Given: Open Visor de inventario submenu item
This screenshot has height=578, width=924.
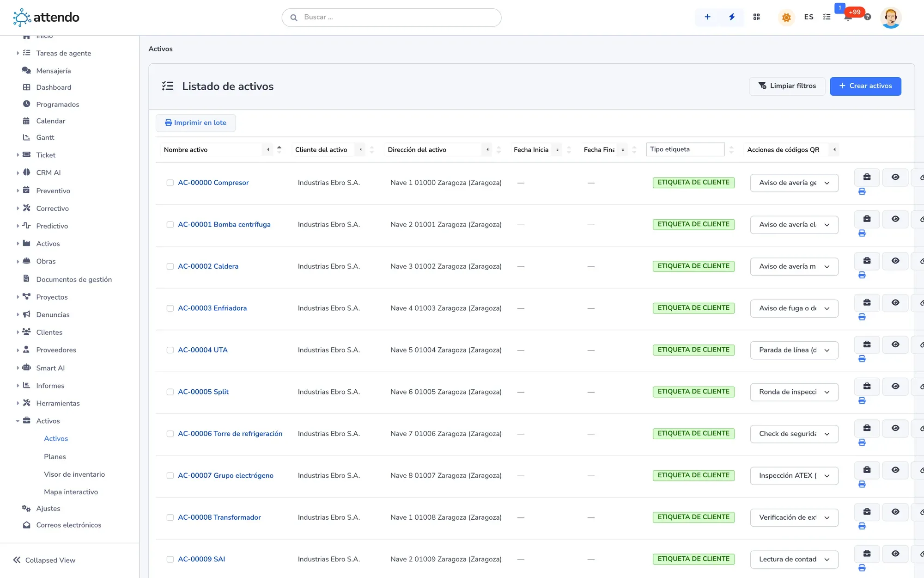Looking at the screenshot, I should (74, 474).
